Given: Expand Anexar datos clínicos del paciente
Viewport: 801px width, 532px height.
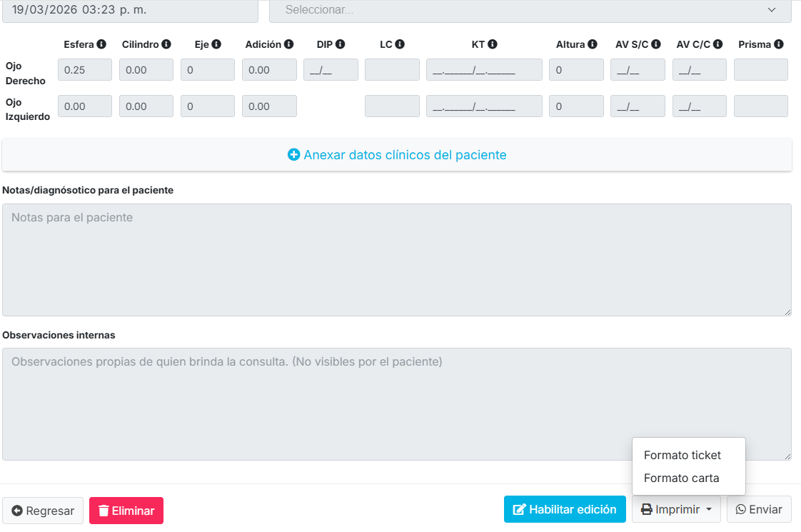Looking at the screenshot, I should [397, 155].
